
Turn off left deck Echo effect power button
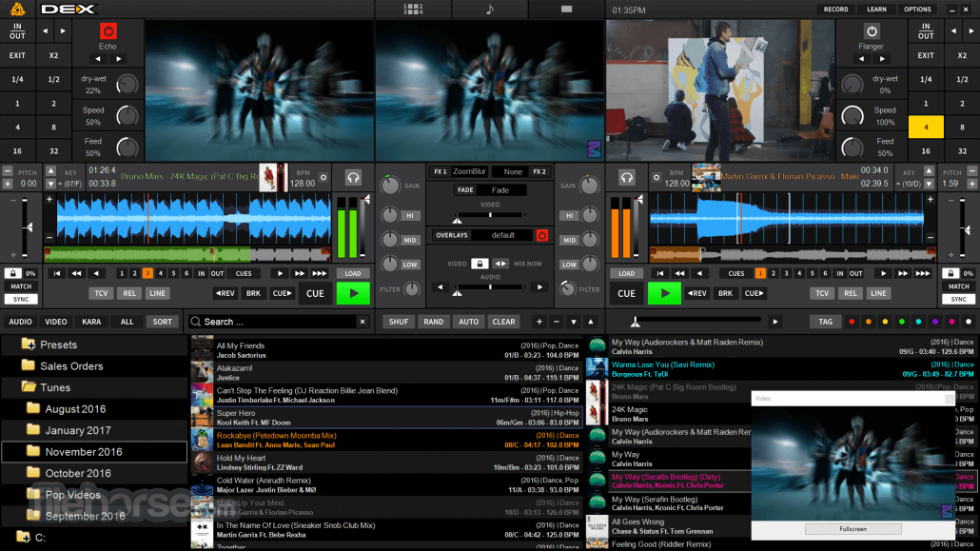(x=108, y=31)
